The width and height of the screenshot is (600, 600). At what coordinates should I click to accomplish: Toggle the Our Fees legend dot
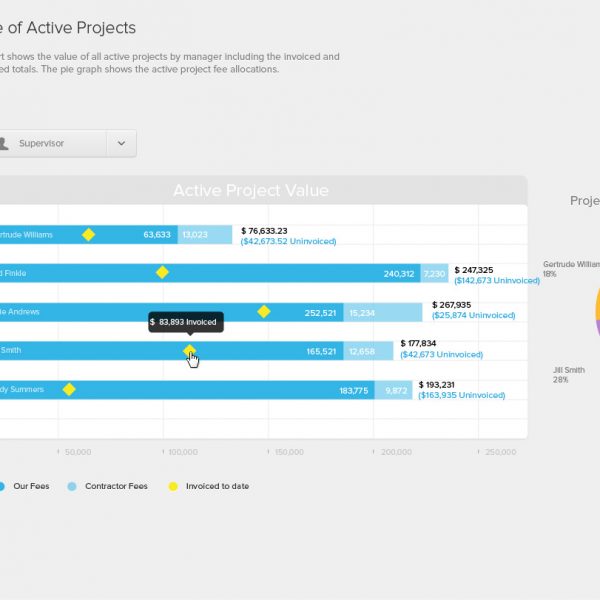click(x=2, y=487)
